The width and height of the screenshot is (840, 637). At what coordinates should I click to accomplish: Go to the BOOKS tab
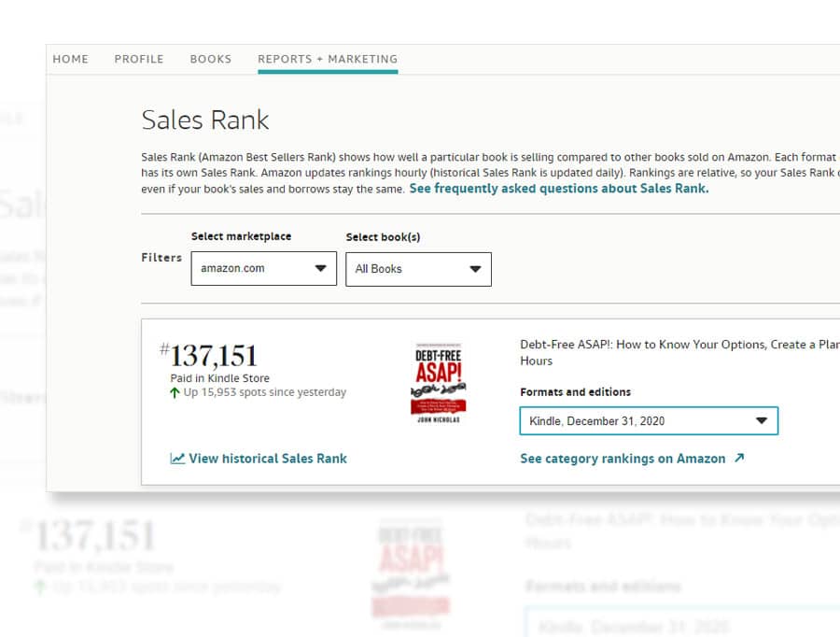click(x=211, y=59)
